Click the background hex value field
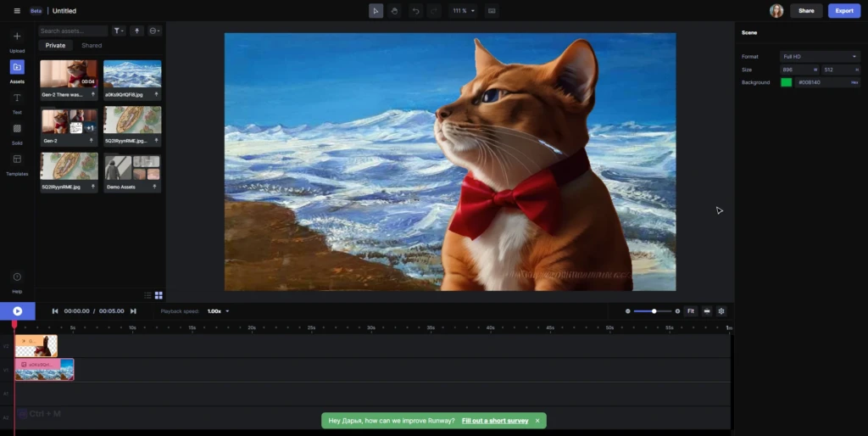This screenshot has height=436, width=868. click(x=827, y=82)
